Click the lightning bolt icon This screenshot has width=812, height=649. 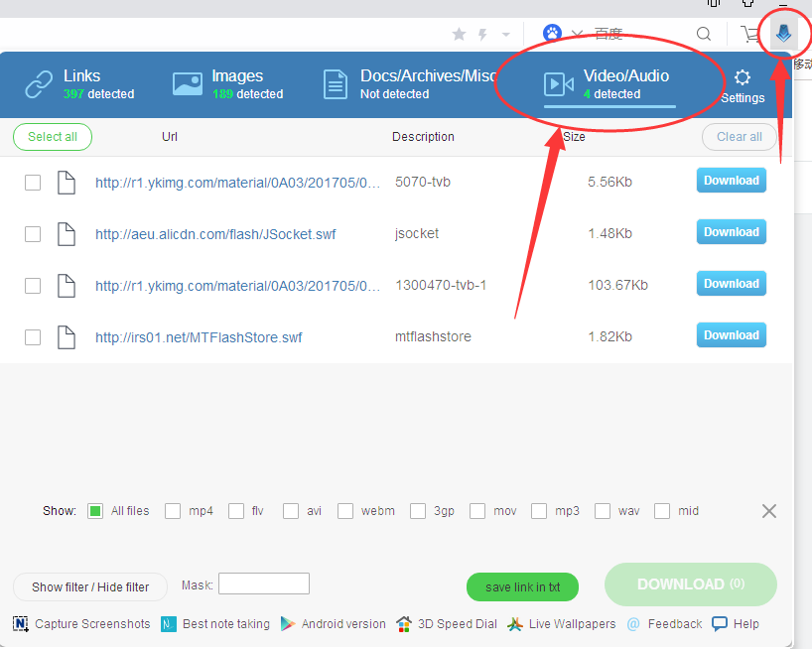pos(482,34)
